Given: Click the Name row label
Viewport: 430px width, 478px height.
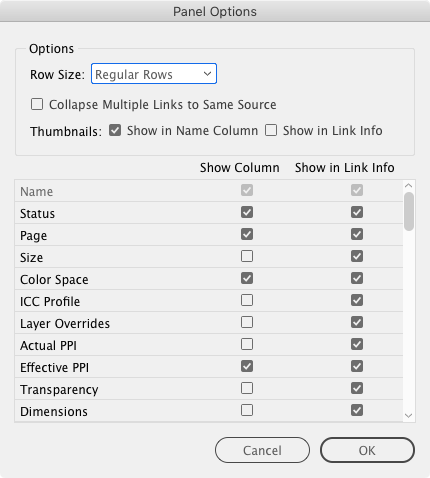Looking at the screenshot, I should pyautogui.click(x=36, y=191).
